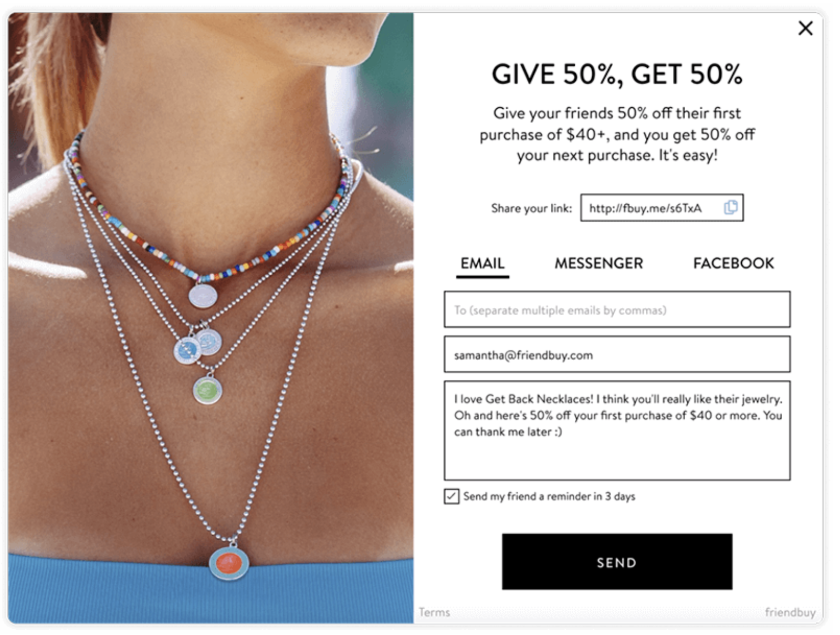Switch to the Facebook tab
The height and width of the screenshot is (635, 840).
point(733,263)
